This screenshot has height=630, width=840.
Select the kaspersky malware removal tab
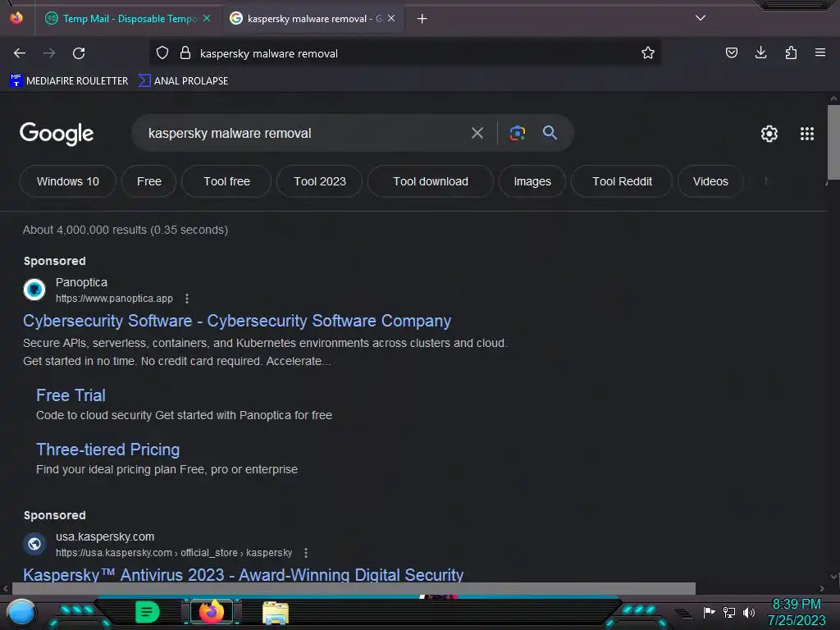pos(313,19)
